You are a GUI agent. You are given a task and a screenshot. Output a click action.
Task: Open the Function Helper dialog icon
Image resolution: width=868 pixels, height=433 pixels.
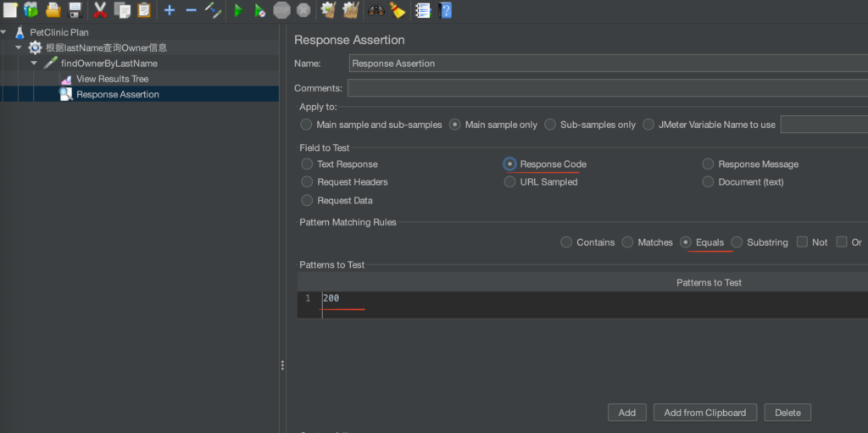[x=424, y=10]
